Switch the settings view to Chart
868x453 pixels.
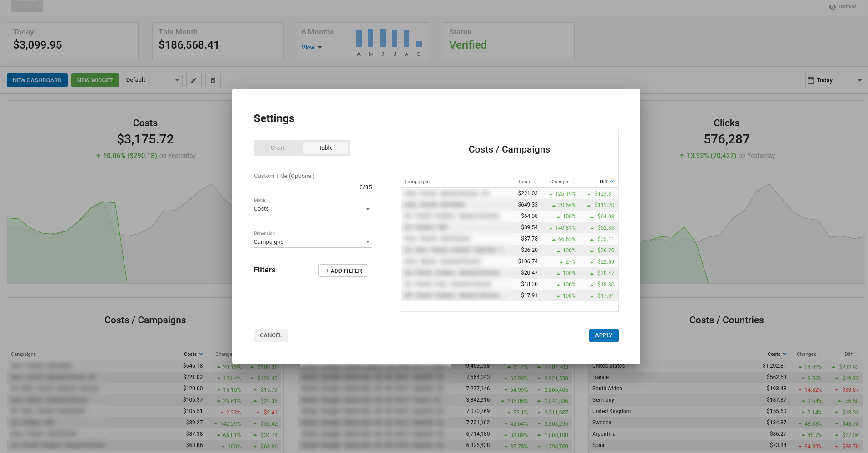tap(278, 148)
